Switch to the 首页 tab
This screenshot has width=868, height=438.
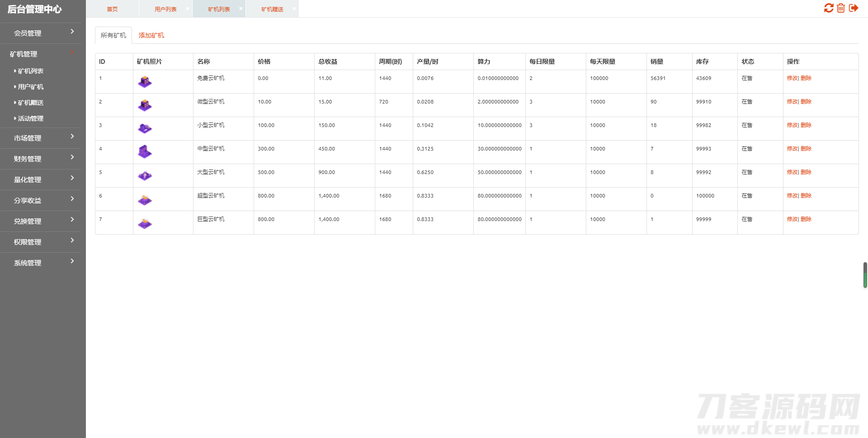pos(112,9)
